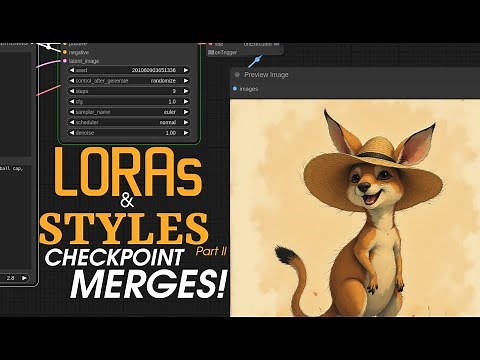Image resolution: width=480 pixels, height=360 pixels.
Task: Click the pink latent_image input port
Action: pos(65,61)
